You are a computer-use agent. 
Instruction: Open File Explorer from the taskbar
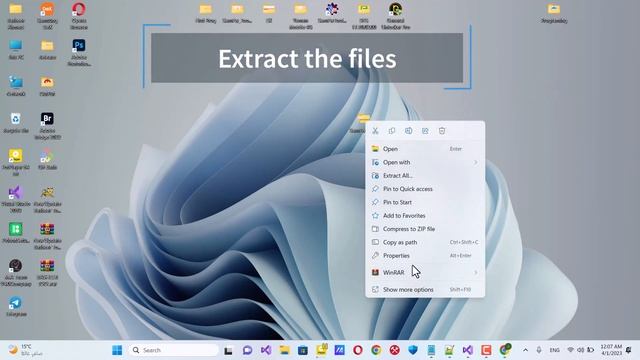point(284,350)
